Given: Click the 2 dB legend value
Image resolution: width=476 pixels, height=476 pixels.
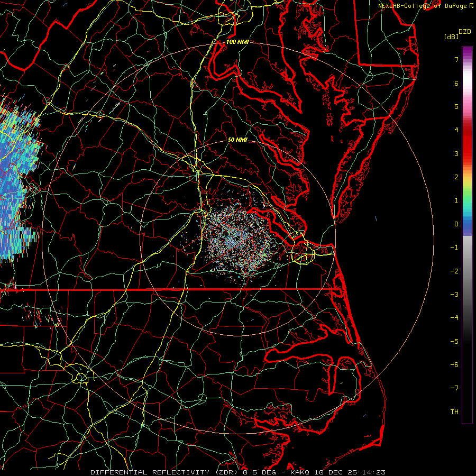Looking at the screenshot, I should (456, 177).
